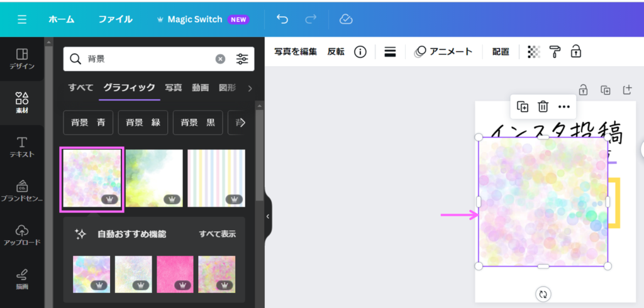Open more options ellipsis above selection
The image size is (644, 308).
[x=563, y=106]
